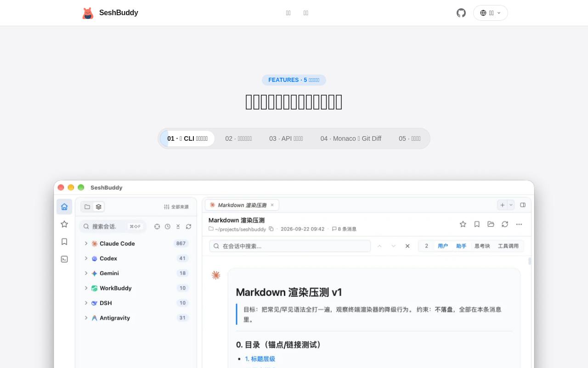Refresh the session list
Viewport: 588px width, 368px height.
(188, 226)
